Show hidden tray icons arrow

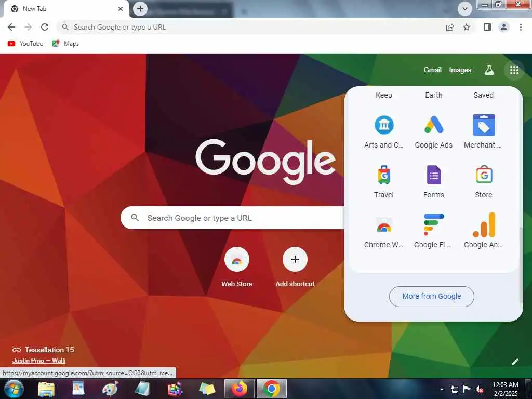coord(442,390)
